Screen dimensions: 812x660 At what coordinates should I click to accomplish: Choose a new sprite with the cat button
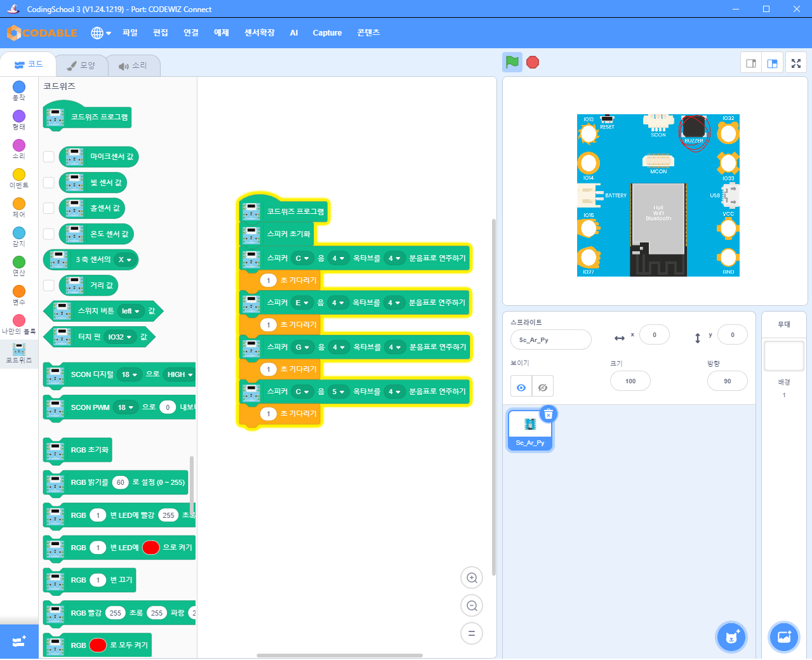pos(731,637)
